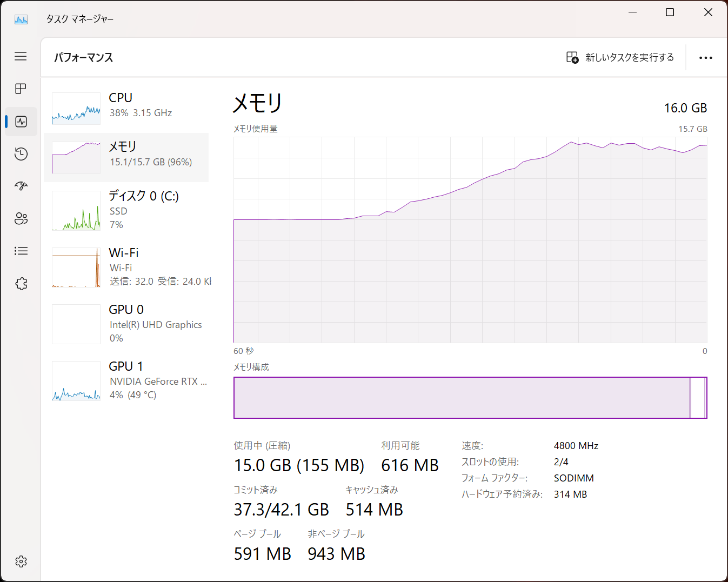Open the hamburger navigation menu
The image size is (728, 582).
[x=21, y=56]
